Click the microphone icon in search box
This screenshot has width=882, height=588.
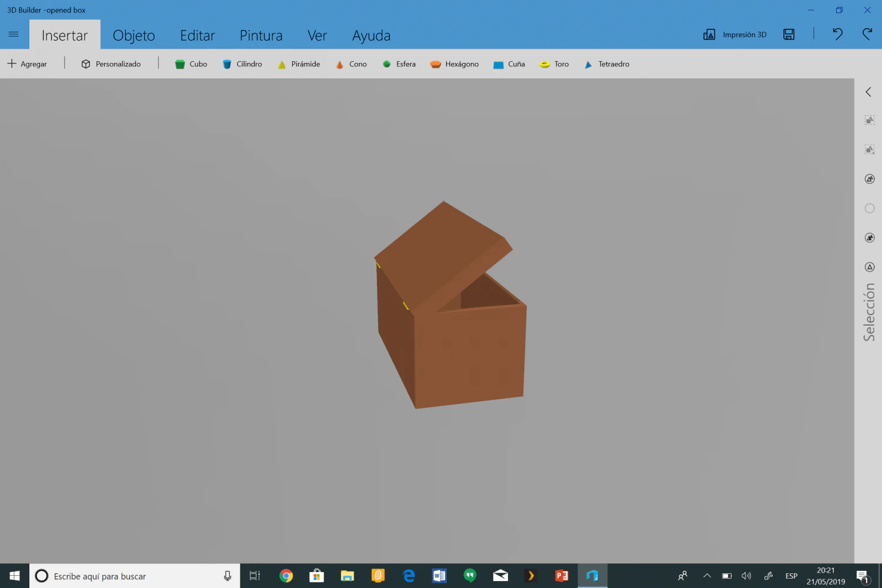(228, 576)
